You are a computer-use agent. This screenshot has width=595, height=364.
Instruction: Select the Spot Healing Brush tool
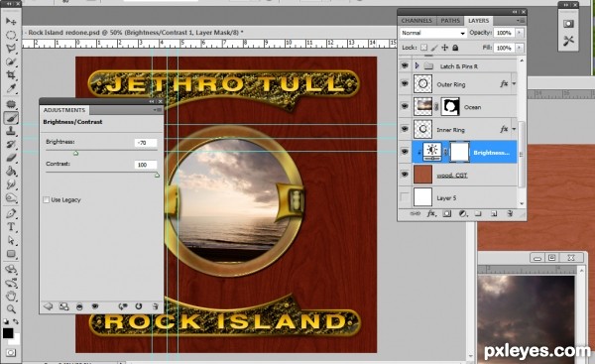11,104
